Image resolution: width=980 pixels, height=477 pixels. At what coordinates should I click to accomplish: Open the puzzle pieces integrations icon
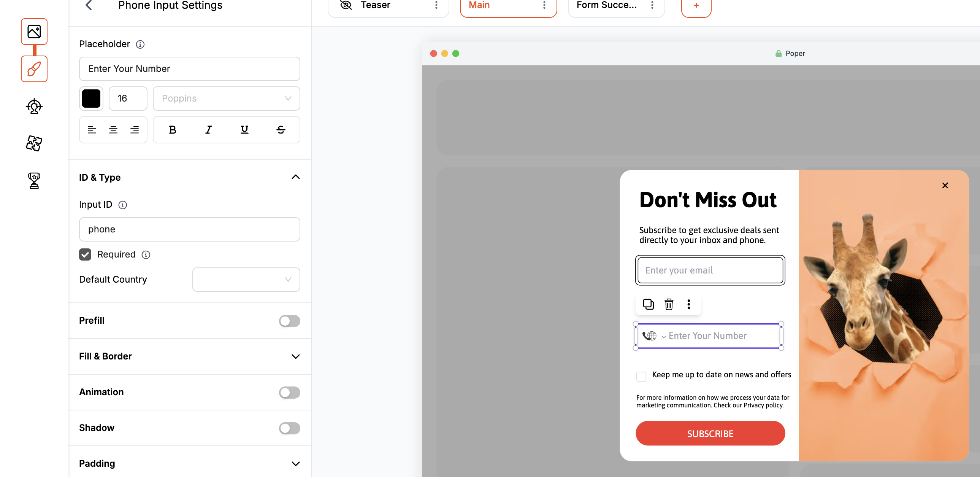(34, 143)
